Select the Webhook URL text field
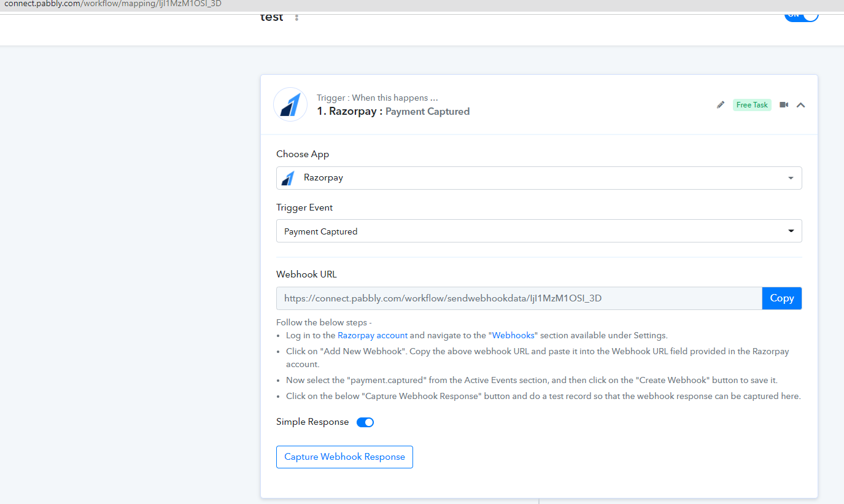Image resolution: width=844 pixels, height=504 pixels. [x=519, y=298]
